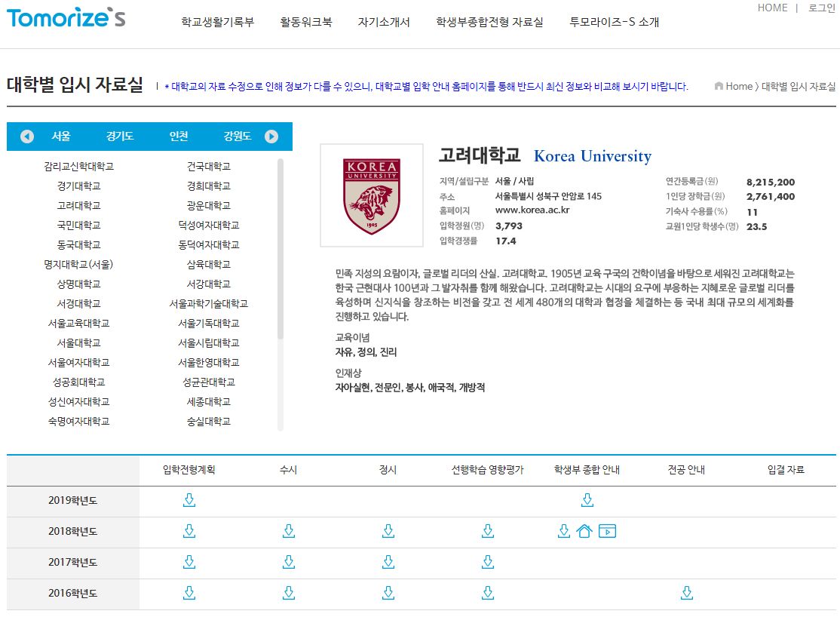Image resolution: width=840 pixels, height=617 pixels.
Task: Open the 투모라이즈-S 소개 menu
Action: 615,22
